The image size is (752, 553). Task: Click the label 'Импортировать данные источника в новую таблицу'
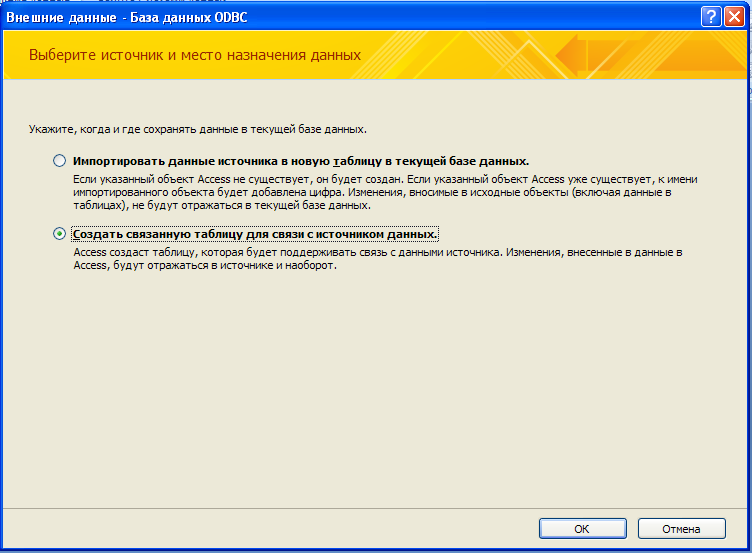click(300, 160)
